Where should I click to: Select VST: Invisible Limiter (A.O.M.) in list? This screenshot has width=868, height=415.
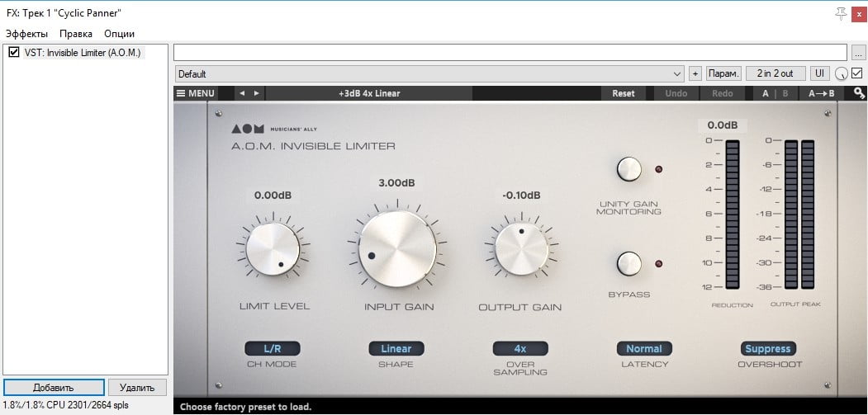coord(83,53)
